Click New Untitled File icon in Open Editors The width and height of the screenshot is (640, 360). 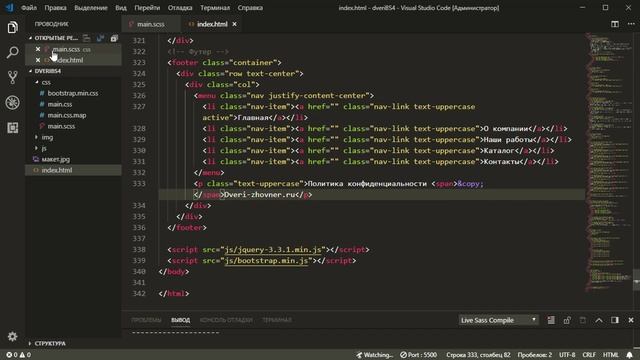tap(87, 38)
